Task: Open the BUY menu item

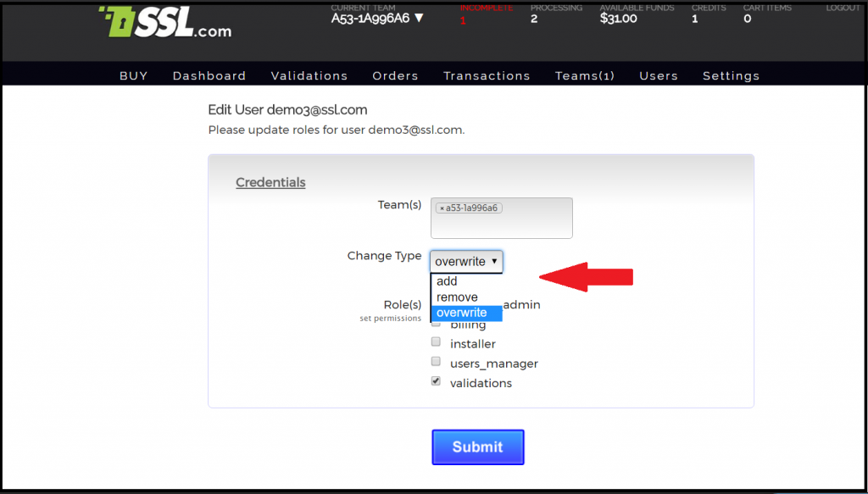Action: (x=133, y=75)
